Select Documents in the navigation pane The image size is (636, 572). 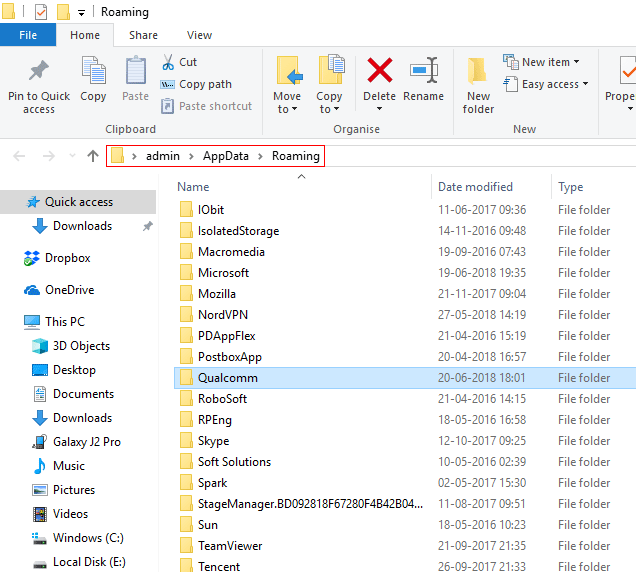pos(84,394)
